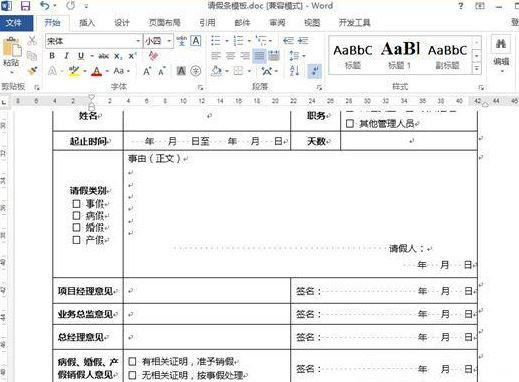Switch to the 页面布局 tab
The height and width of the screenshot is (382, 519).
pyautogui.click(x=164, y=23)
